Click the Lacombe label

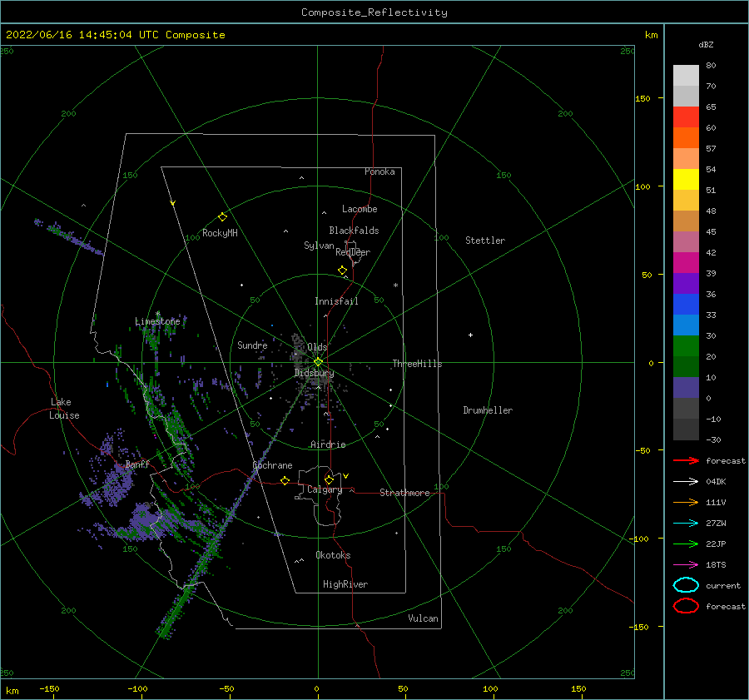tap(360, 209)
